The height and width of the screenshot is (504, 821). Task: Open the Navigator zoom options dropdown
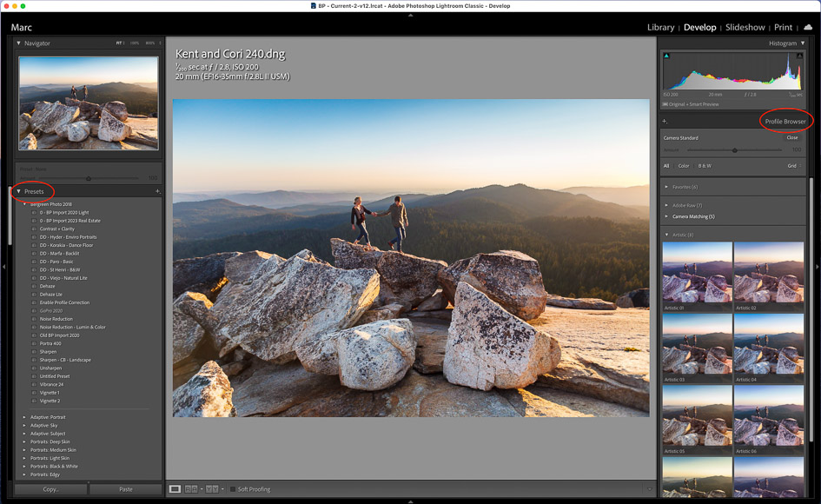[x=160, y=43]
